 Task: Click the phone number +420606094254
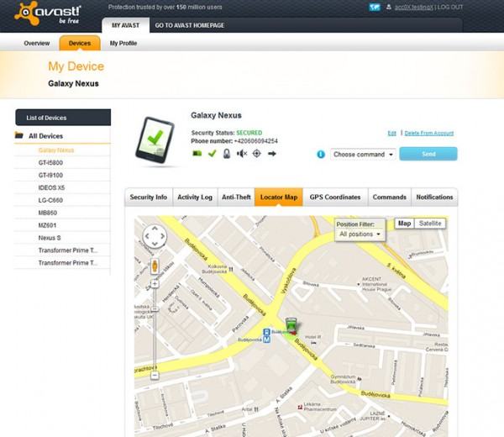256,141
